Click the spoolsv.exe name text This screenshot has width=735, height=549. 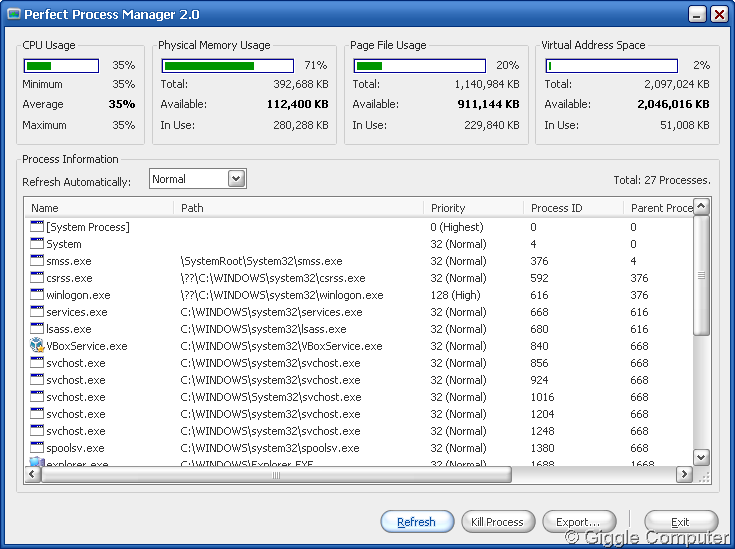coord(75,448)
